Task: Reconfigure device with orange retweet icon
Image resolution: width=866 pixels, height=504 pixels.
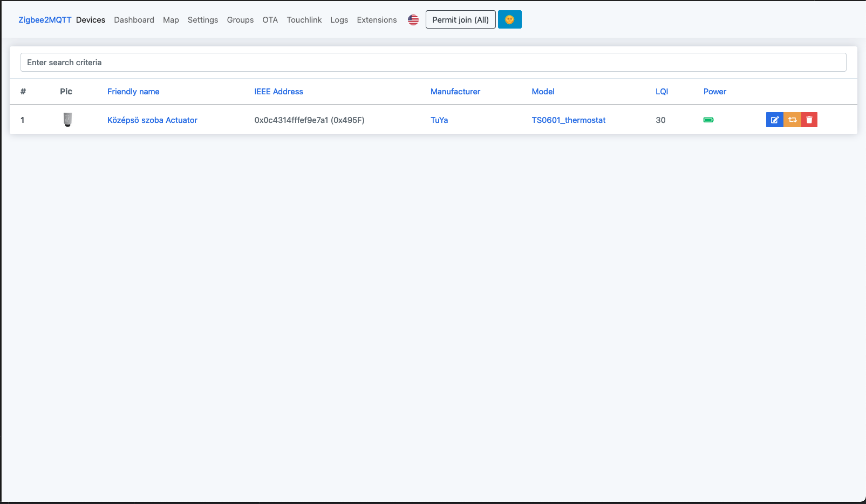Action: click(792, 120)
